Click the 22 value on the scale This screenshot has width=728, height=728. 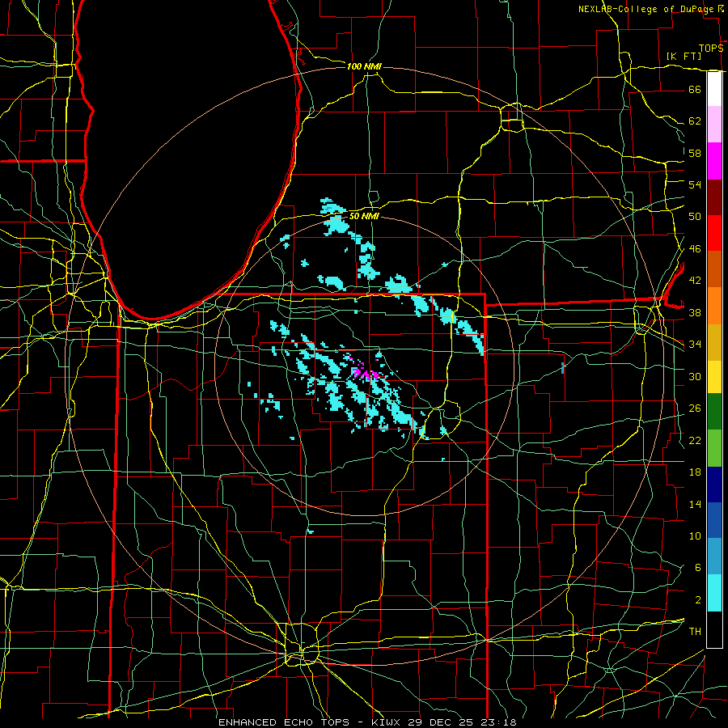695,440
